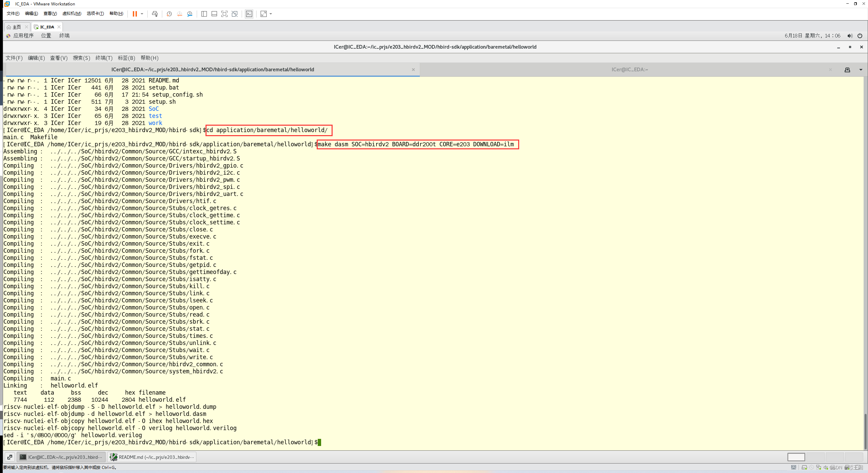This screenshot has width=868, height=473.
Task: Enter VMware full screen mode icon
Action: pos(224,14)
